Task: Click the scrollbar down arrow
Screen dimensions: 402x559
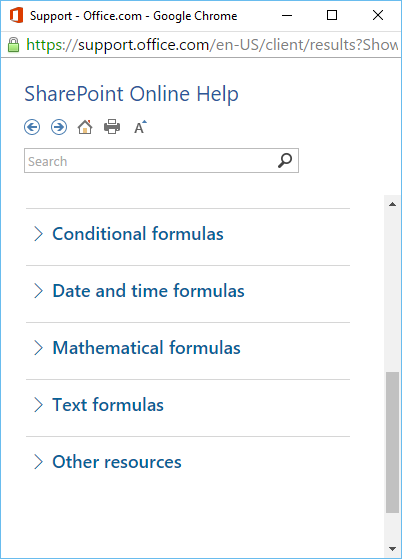Action: [x=392, y=549]
